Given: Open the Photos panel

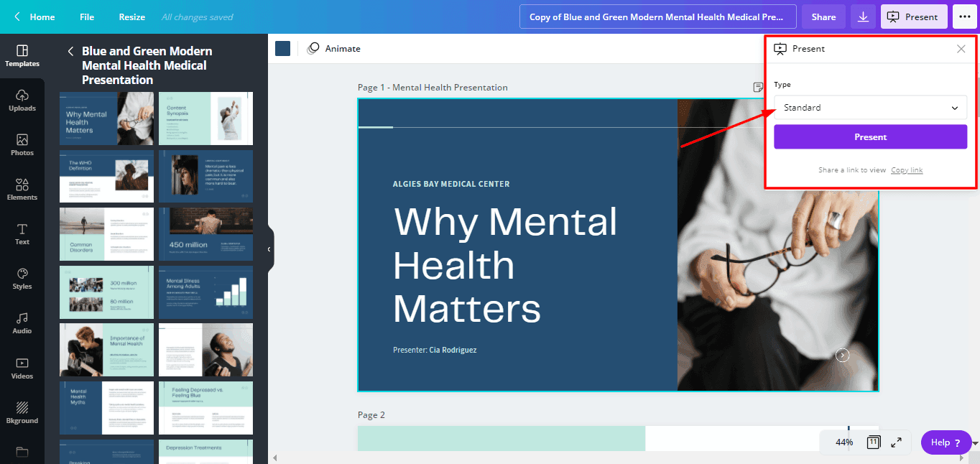Looking at the screenshot, I should click(22, 145).
